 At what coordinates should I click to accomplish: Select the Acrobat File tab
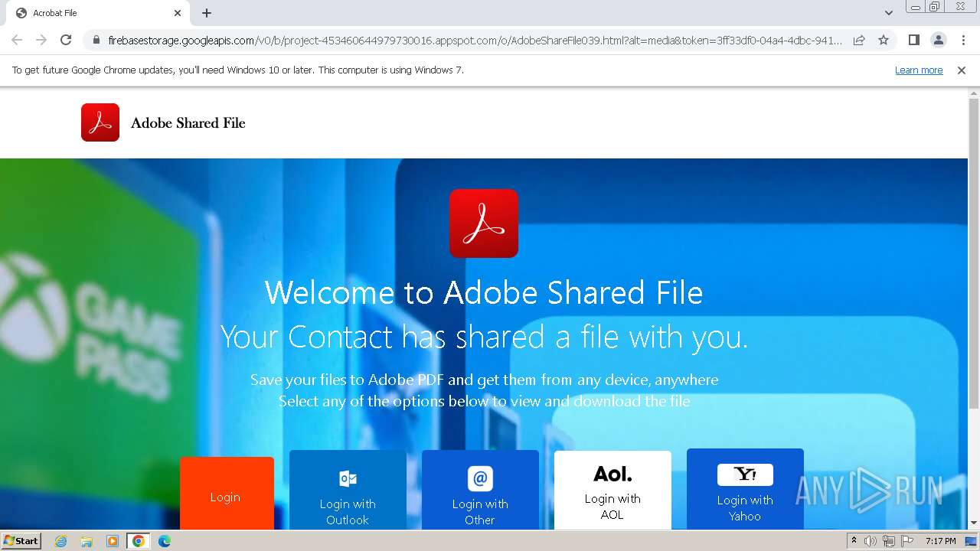pos(98,13)
